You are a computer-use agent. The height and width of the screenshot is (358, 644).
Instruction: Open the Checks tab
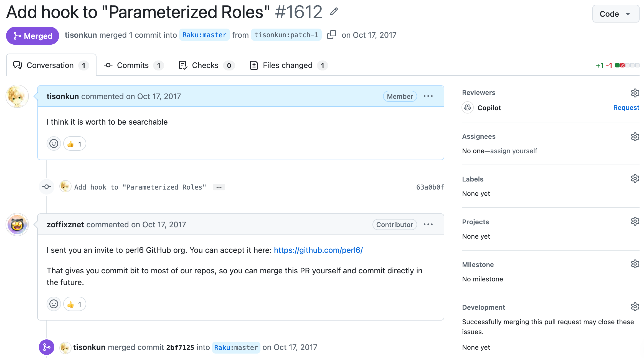point(207,65)
